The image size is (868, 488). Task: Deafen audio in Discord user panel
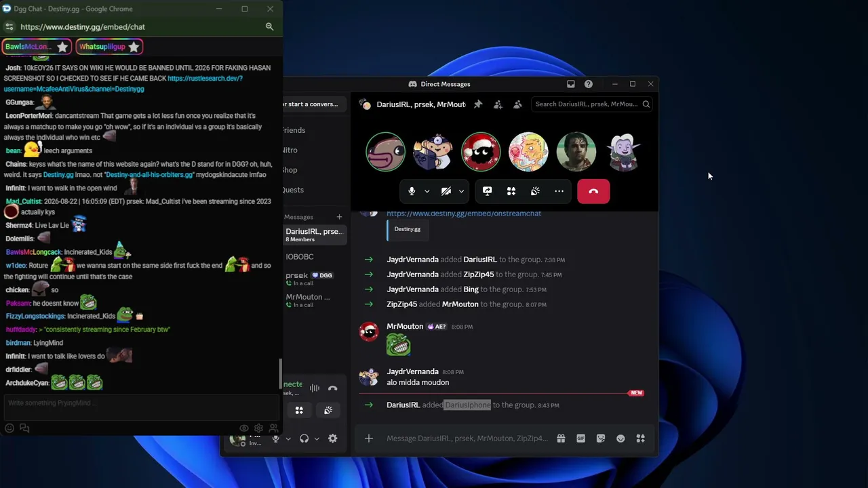click(x=304, y=439)
